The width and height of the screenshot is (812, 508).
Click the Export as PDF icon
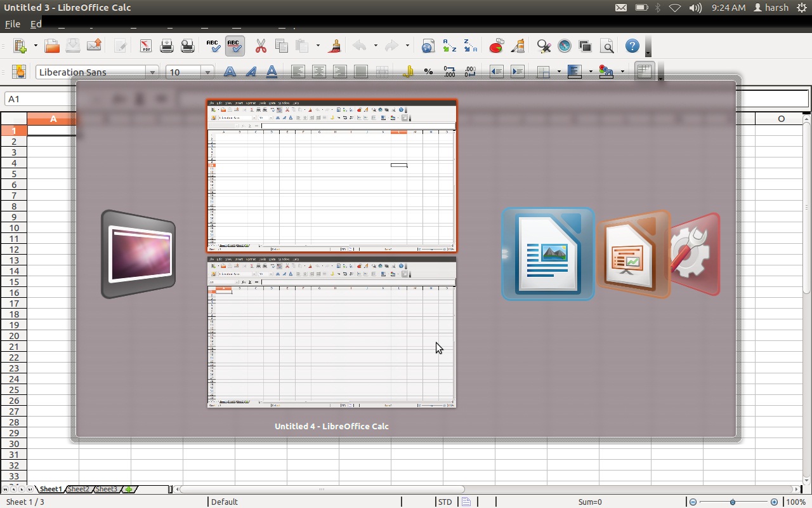coord(146,46)
